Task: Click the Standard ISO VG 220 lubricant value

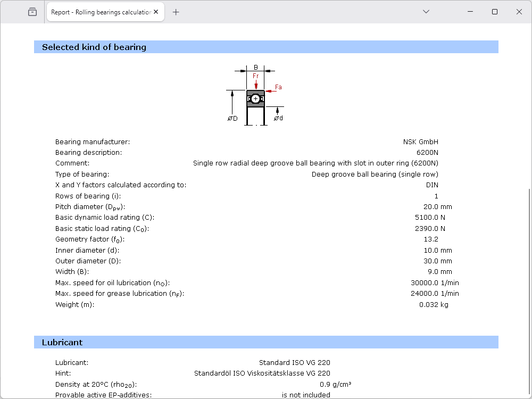Action: tap(294, 362)
